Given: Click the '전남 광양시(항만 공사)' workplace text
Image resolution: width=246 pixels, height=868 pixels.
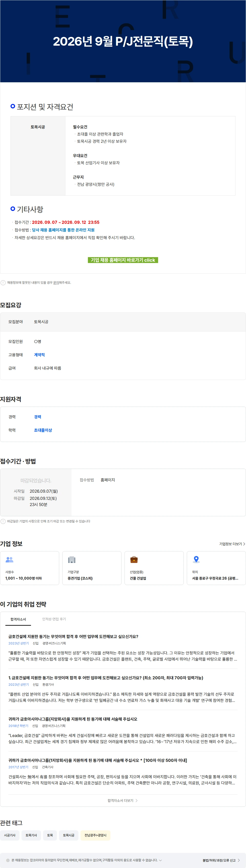Looking at the screenshot, I should tap(96, 184).
